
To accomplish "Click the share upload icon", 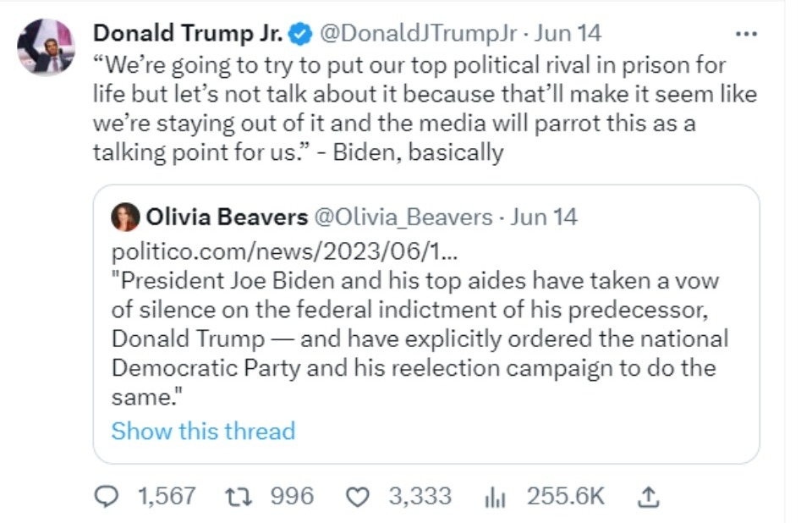I will (x=647, y=496).
